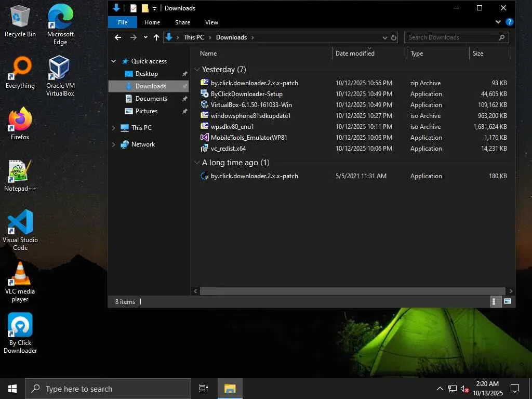Click the New folder quick access toolbar icon
The height and width of the screenshot is (399, 532).
point(145,8)
